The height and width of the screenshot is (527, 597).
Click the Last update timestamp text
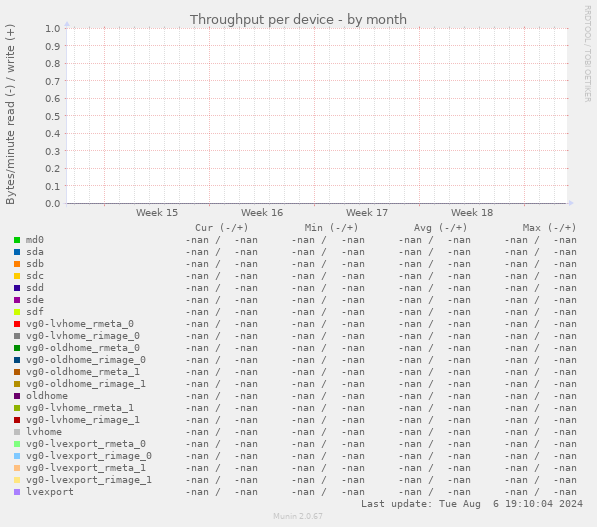(472, 504)
